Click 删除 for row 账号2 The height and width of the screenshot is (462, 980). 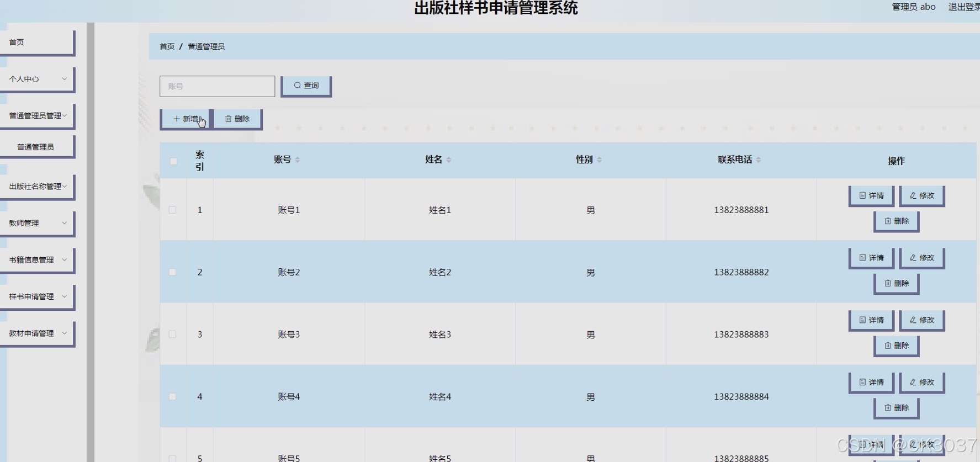[897, 284]
